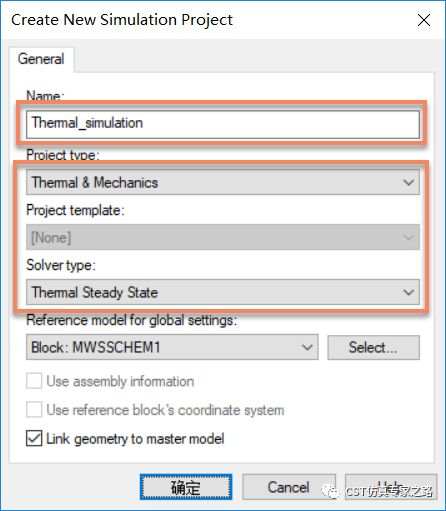Viewport: 446px width, 511px height.
Task: Click the dialog title bar text
Action: 122,20
